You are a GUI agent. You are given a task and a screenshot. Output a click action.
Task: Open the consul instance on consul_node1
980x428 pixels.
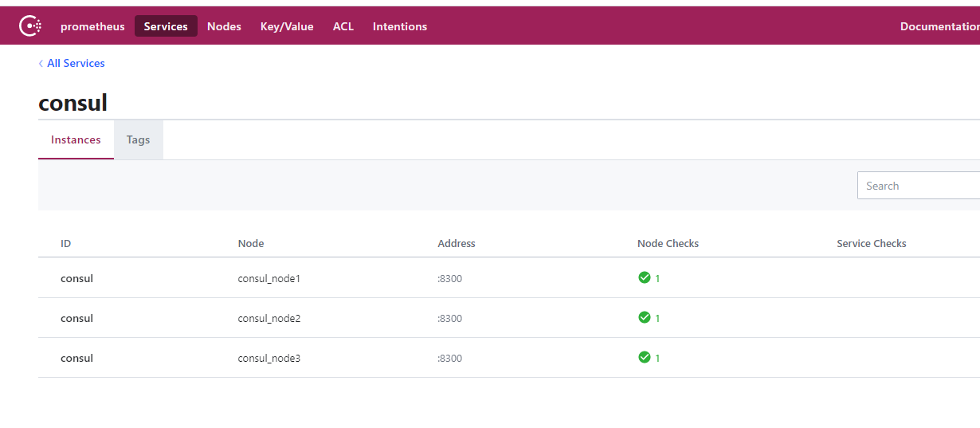pyautogui.click(x=76, y=278)
